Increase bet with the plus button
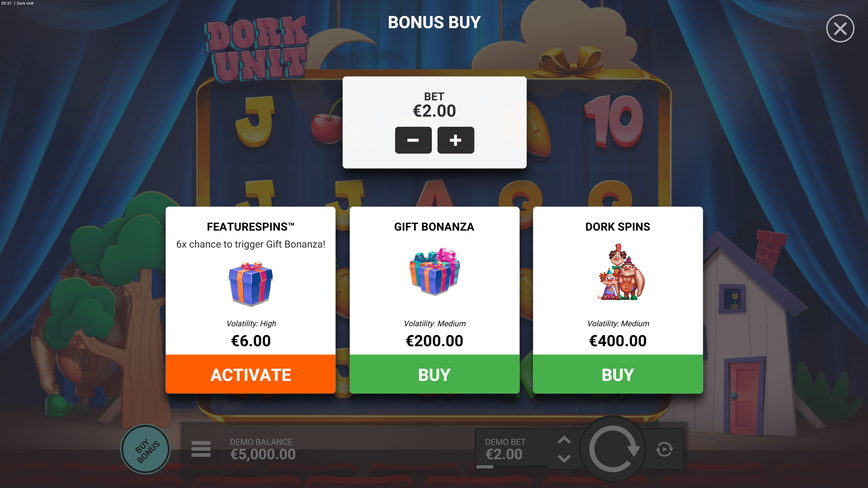 point(456,140)
